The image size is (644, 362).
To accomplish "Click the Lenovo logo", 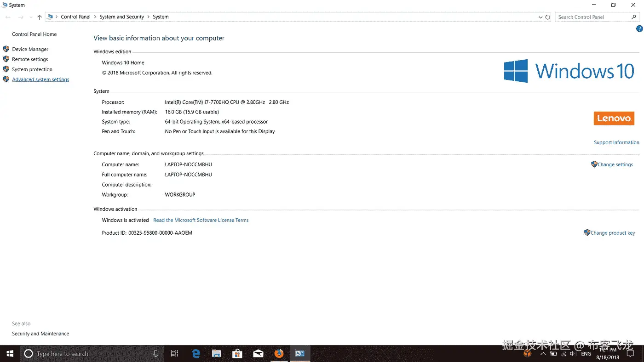I will point(614,118).
